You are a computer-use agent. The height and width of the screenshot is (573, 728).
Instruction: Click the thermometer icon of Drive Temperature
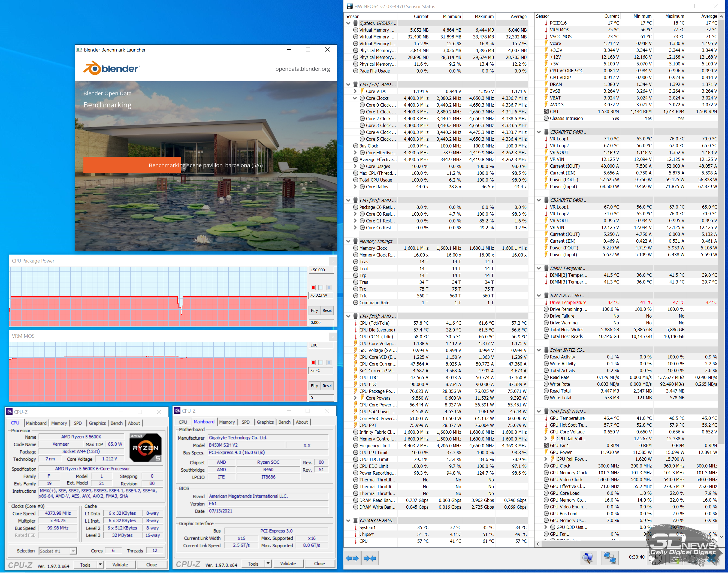[x=546, y=302]
